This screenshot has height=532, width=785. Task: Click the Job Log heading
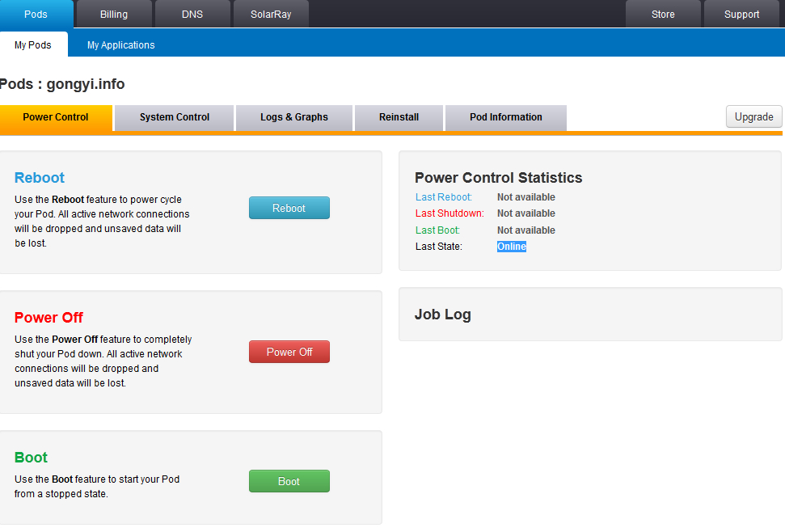[x=443, y=315]
